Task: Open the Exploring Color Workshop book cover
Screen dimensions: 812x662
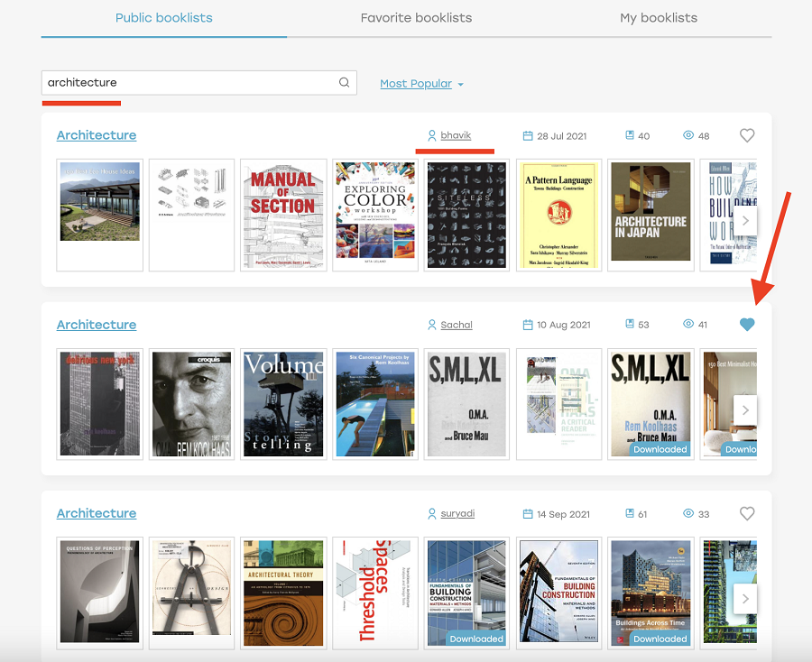Action: (x=375, y=215)
